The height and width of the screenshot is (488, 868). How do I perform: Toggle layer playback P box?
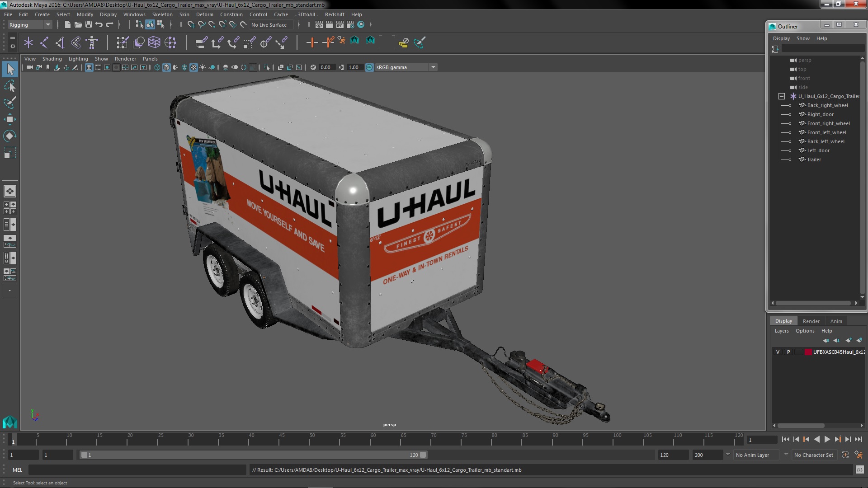[x=788, y=352]
